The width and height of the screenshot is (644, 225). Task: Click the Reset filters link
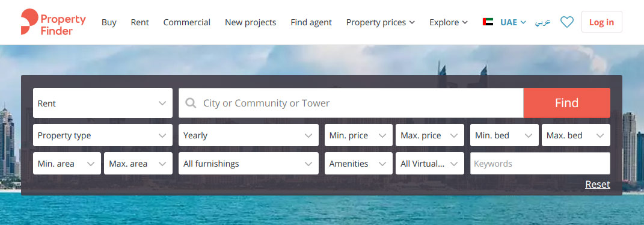[x=598, y=185]
